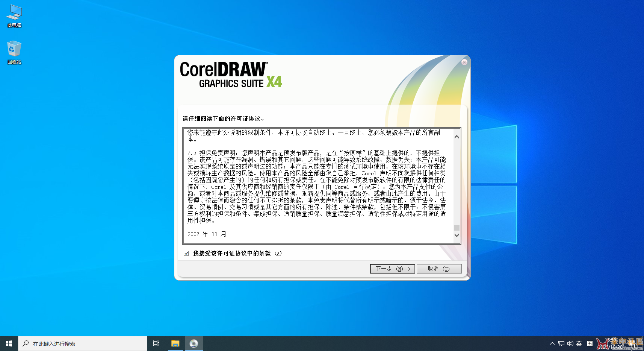
Task: Expand the hidden system tray icons
Action: (x=552, y=343)
